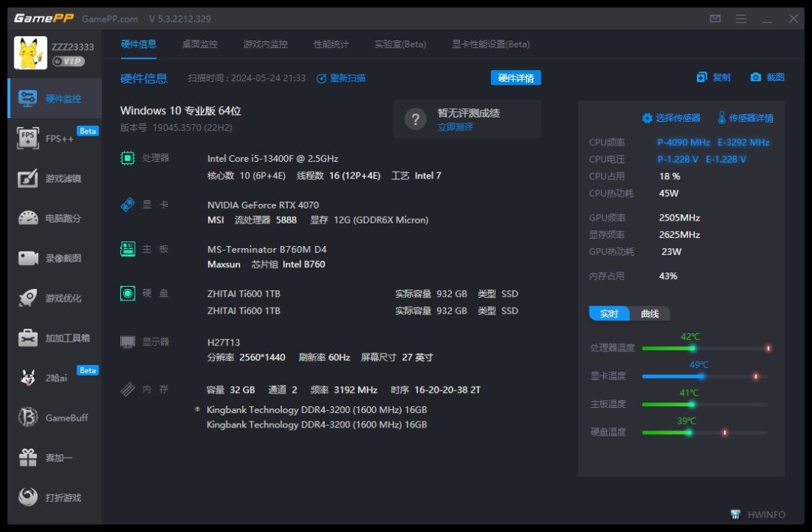Open the hamburger menu in title bar
The width and height of the screenshot is (812, 532).
click(x=741, y=19)
